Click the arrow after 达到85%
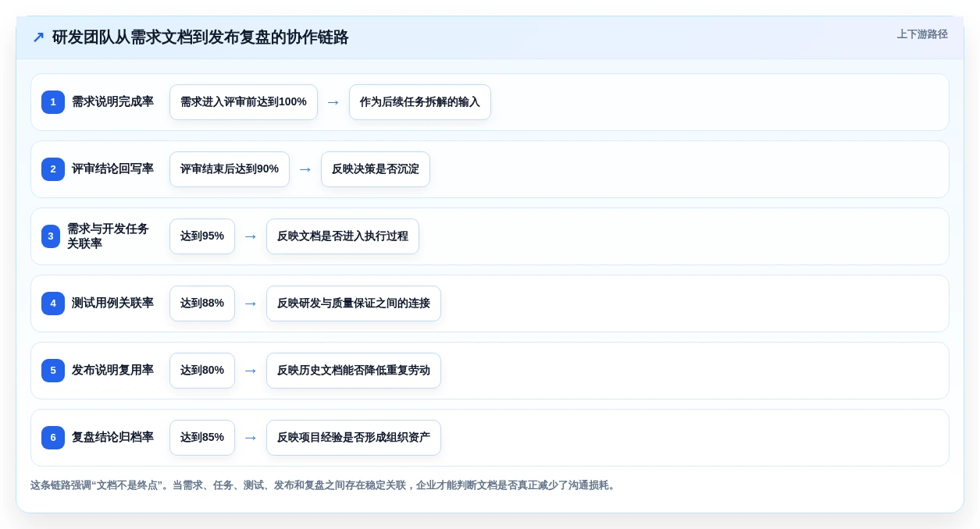The width and height of the screenshot is (980, 529). coord(251,438)
